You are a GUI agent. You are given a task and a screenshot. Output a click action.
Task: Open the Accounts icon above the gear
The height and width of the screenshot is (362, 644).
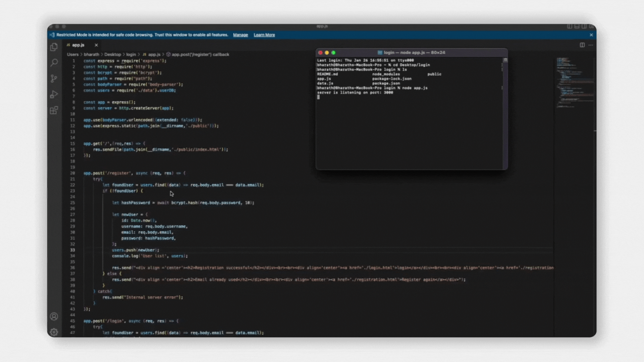(x=54, y=316)
